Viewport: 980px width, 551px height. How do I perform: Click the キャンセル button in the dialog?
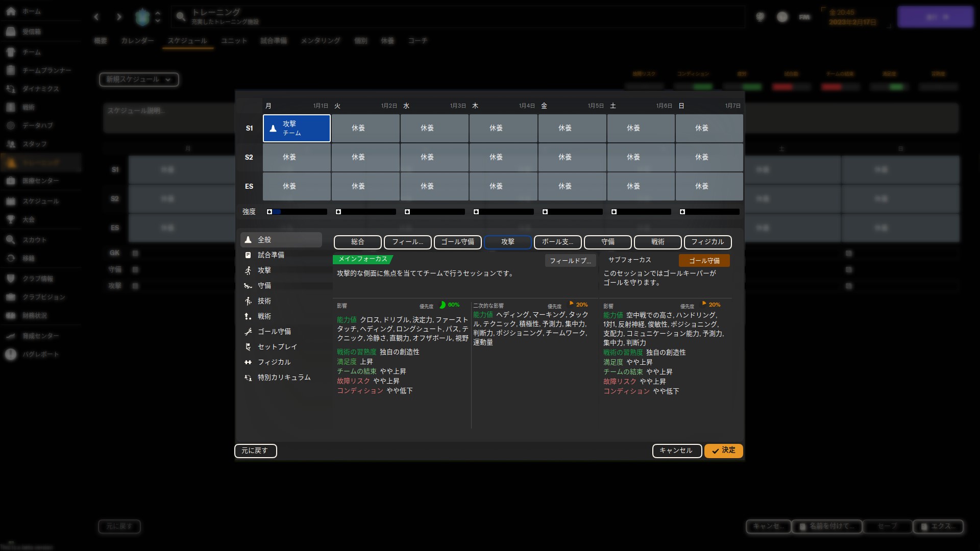(x=676, y=450)
